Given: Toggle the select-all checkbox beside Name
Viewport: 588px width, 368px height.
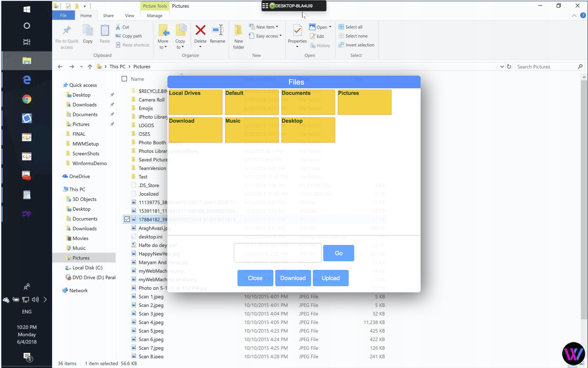Looking at the screenshot, I should click(124, 79).
